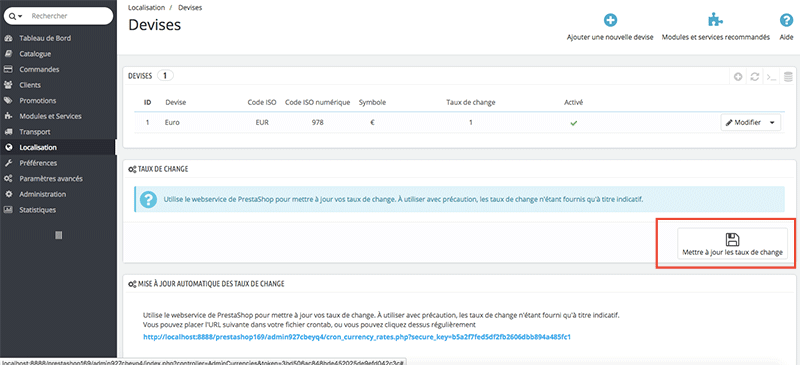Open the Promotions menu

click(38, 101)
